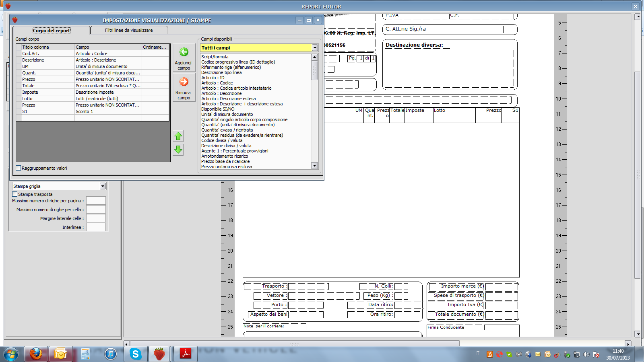The height and width of the screenshot is (362, 644).
Task: Click report preview vertical scroll down arrow
Action: click(x=638, y=334)
